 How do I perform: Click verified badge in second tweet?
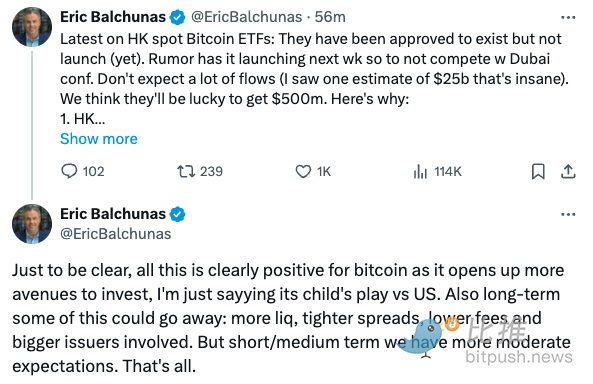[177, 215]
